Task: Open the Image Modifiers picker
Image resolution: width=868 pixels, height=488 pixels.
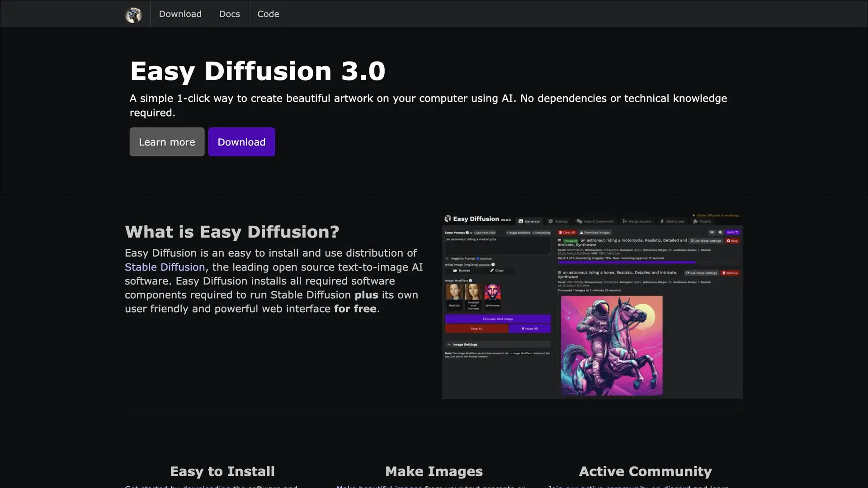Action: click(x=518, y=233)
